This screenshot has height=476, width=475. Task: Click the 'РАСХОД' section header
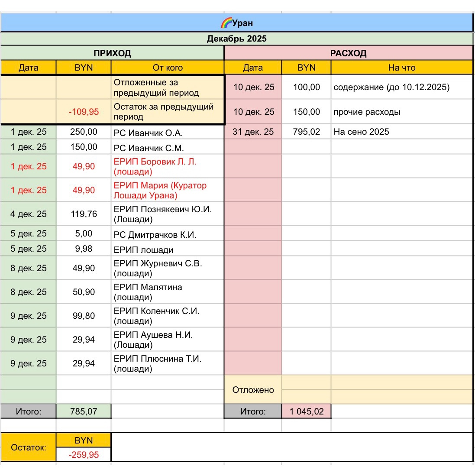349,53
